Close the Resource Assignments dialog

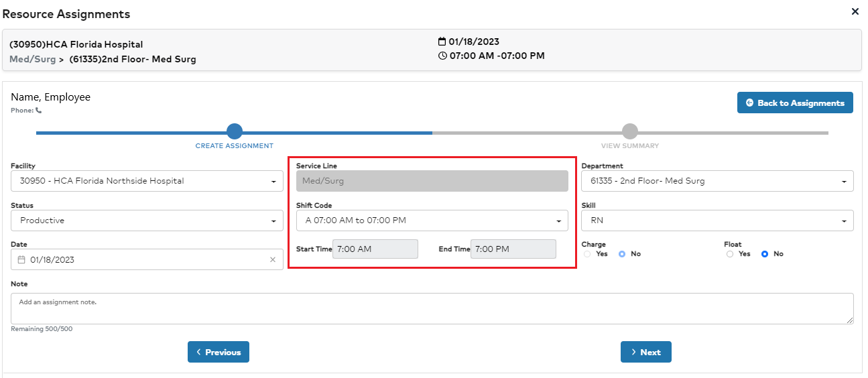(855, 11)
